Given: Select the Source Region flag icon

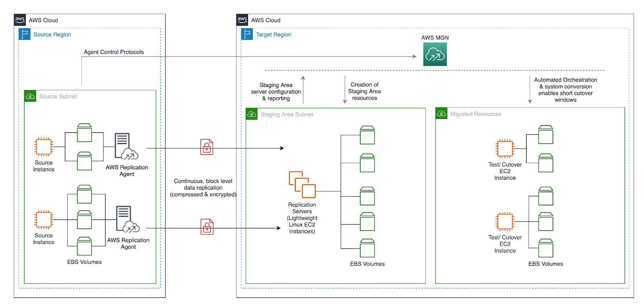Looking at the screenshot, I should point(25,34).
